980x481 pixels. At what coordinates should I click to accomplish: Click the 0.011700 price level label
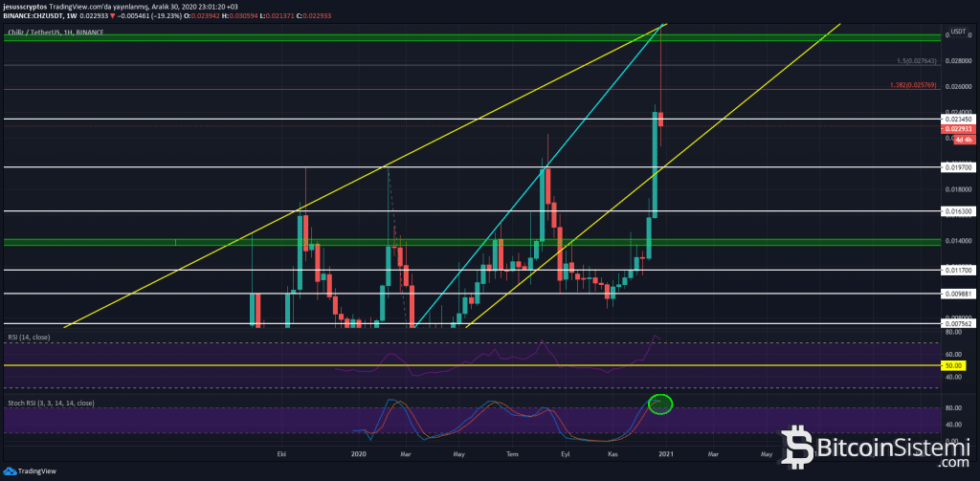pyautogui.click(x=958, y=271)
